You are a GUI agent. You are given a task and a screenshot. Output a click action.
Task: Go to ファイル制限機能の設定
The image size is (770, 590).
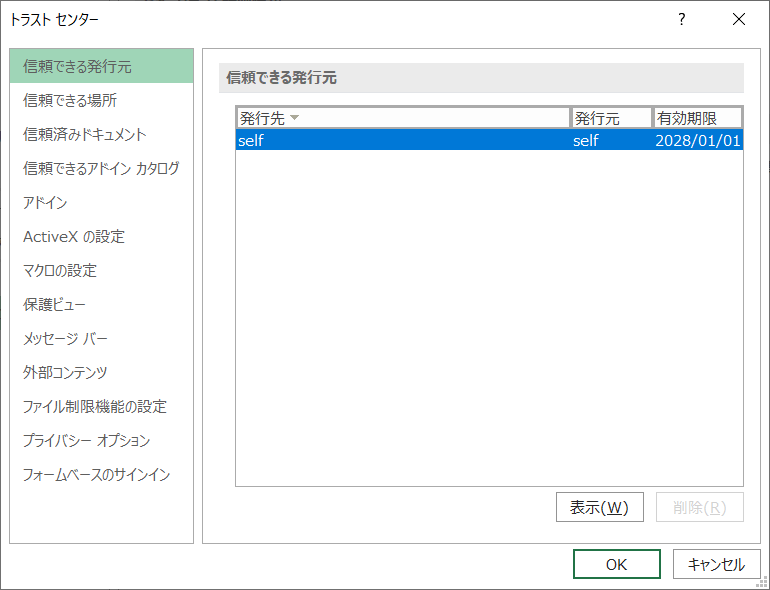101,406
